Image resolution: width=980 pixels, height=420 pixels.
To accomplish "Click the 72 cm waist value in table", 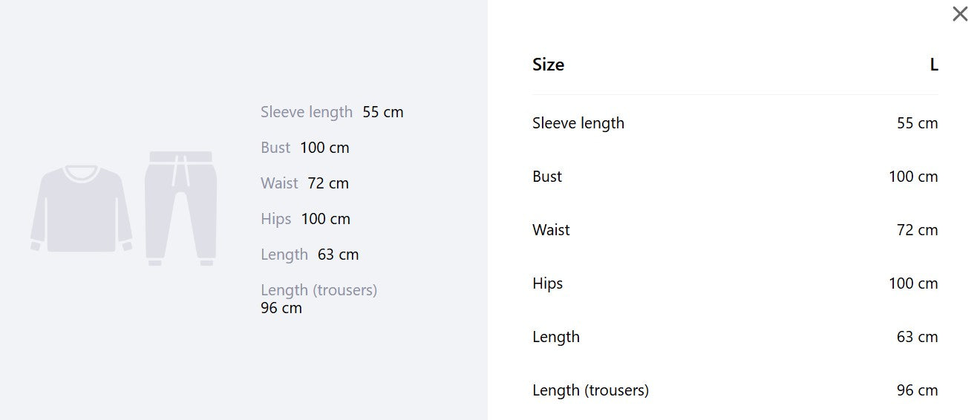I will (918, 230).
